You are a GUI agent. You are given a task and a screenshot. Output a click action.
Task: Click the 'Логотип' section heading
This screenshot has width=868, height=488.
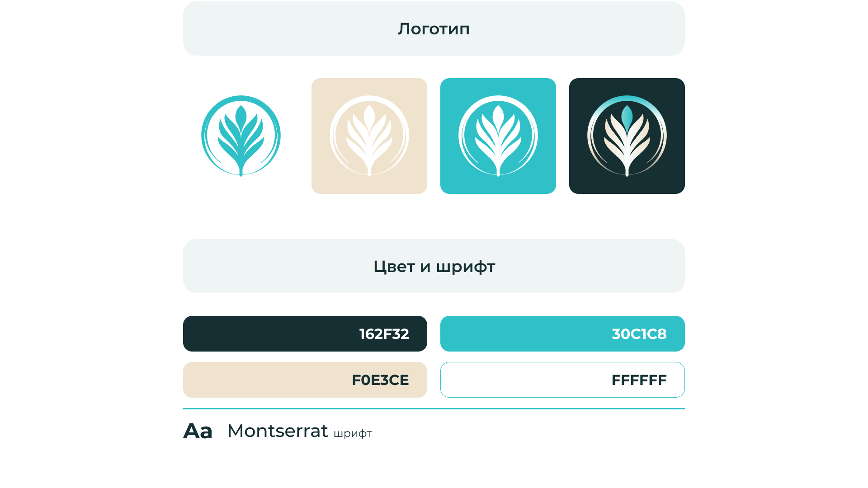pos(434,29)
